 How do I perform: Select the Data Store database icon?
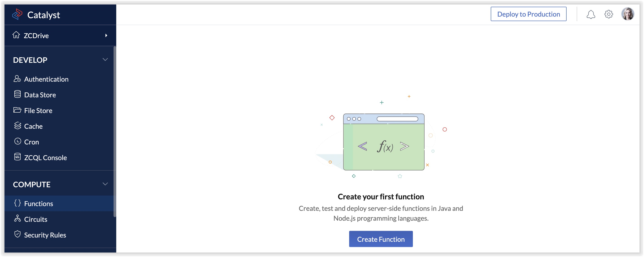tap(17, 94)
